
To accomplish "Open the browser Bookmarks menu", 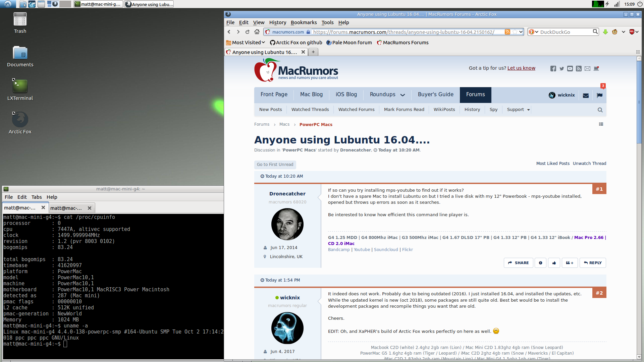I will (x=304, y=22).
